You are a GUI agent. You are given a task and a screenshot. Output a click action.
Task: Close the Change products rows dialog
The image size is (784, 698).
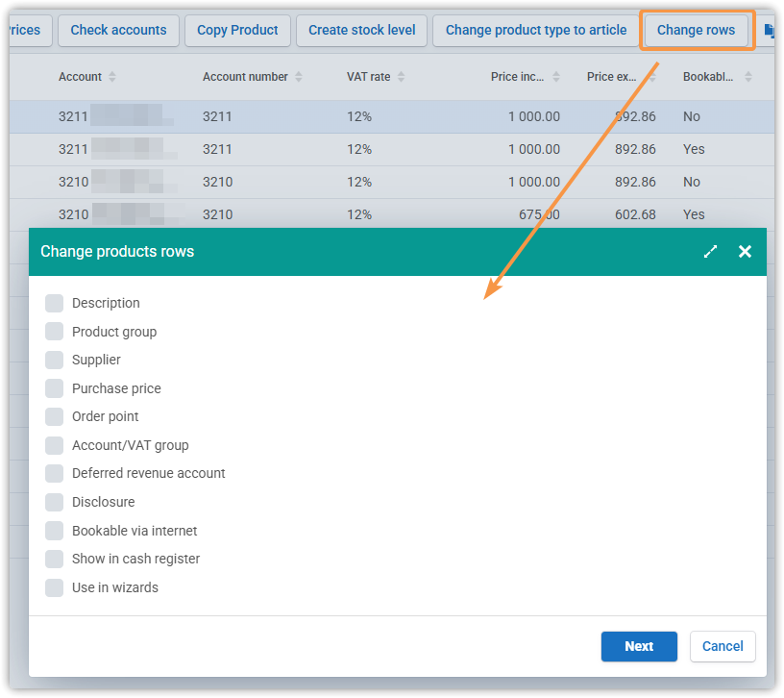[745, 252]
